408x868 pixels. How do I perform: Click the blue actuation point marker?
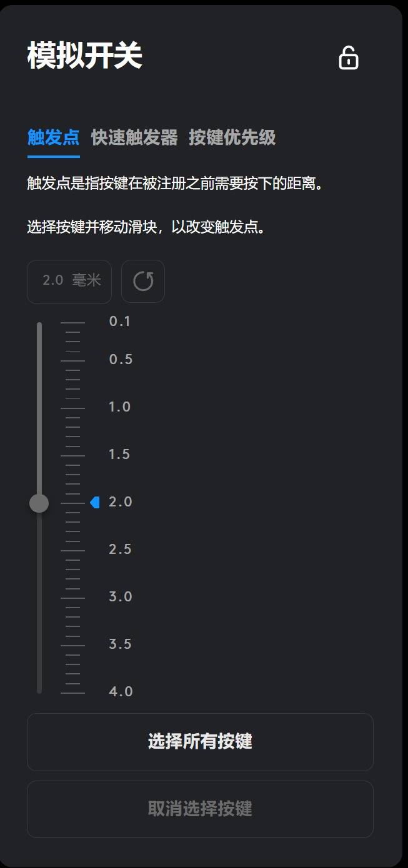coord(95,503)
